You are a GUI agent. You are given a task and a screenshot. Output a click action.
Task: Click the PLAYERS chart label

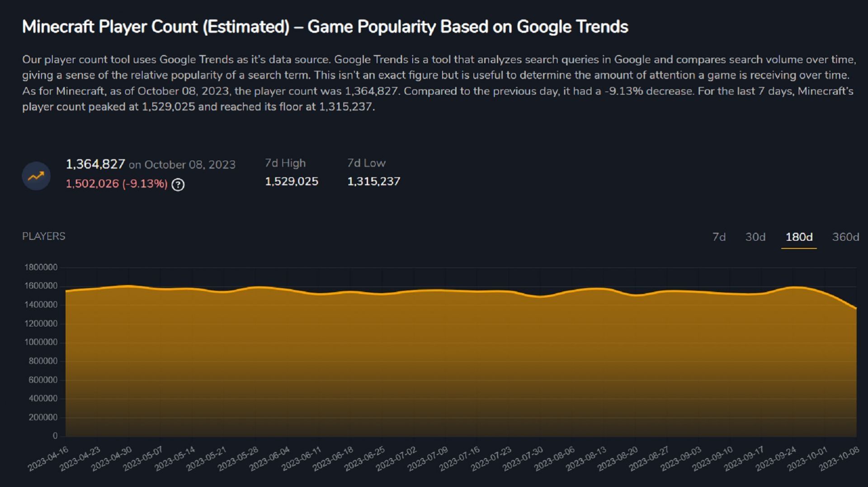[44, 236]
